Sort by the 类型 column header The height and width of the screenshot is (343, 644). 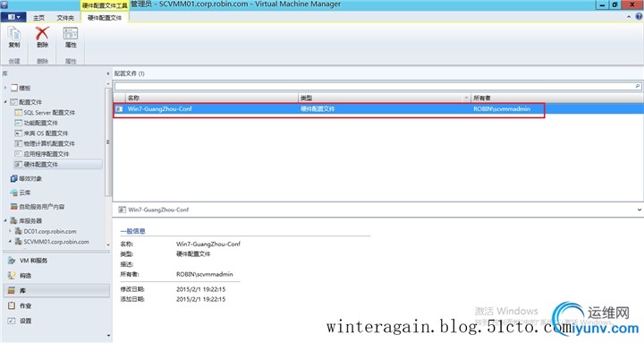pos(385,98)
